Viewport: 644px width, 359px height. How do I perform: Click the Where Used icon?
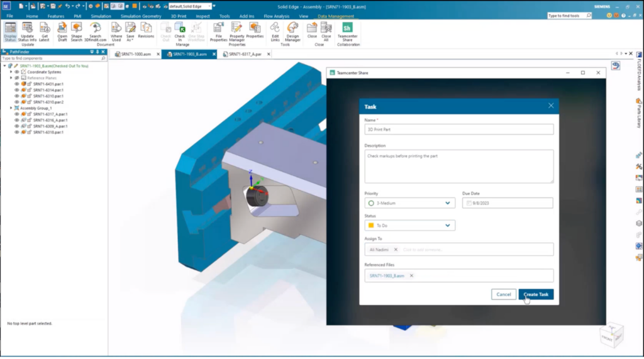(116, 30)
